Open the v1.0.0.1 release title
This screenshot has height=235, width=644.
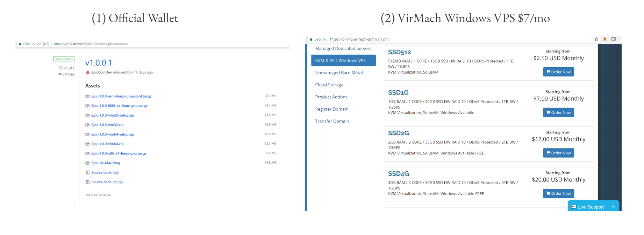99,63
